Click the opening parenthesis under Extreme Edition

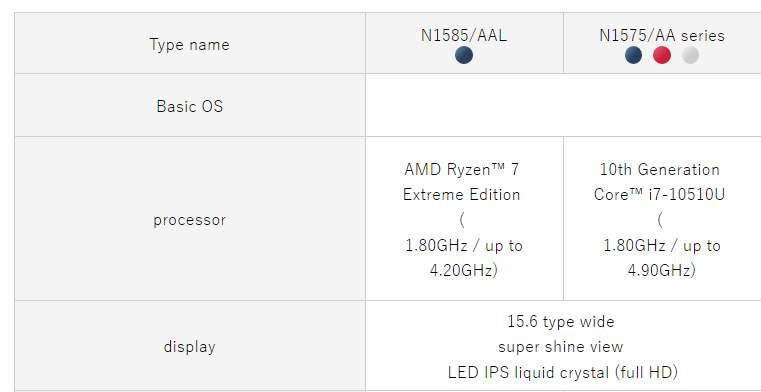(462, 221)
